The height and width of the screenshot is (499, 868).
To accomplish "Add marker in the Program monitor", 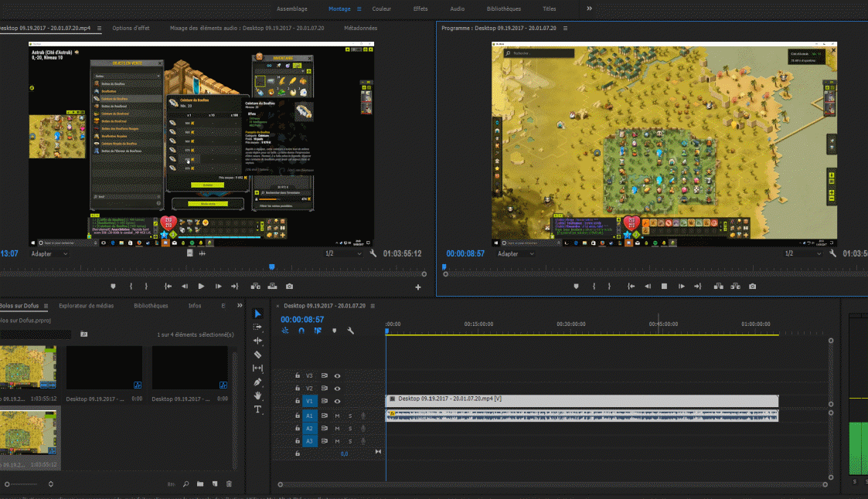I will (577, 286).
